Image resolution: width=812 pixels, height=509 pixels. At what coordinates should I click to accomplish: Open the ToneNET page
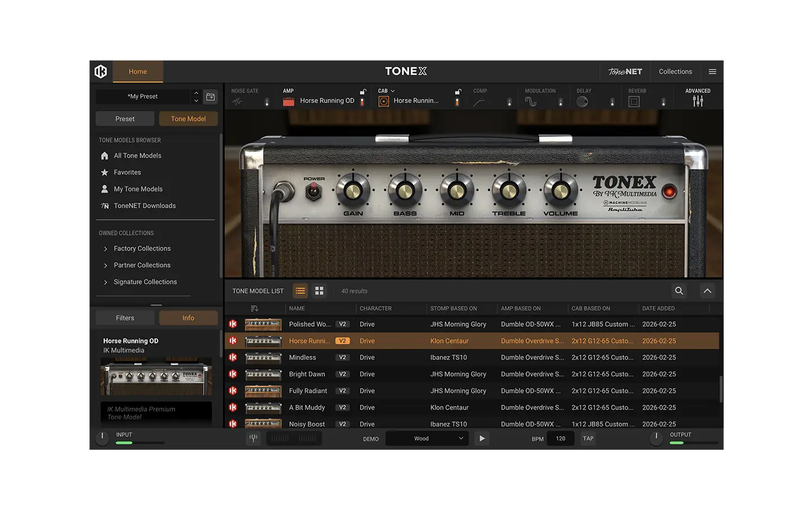(x=625, y=72)
